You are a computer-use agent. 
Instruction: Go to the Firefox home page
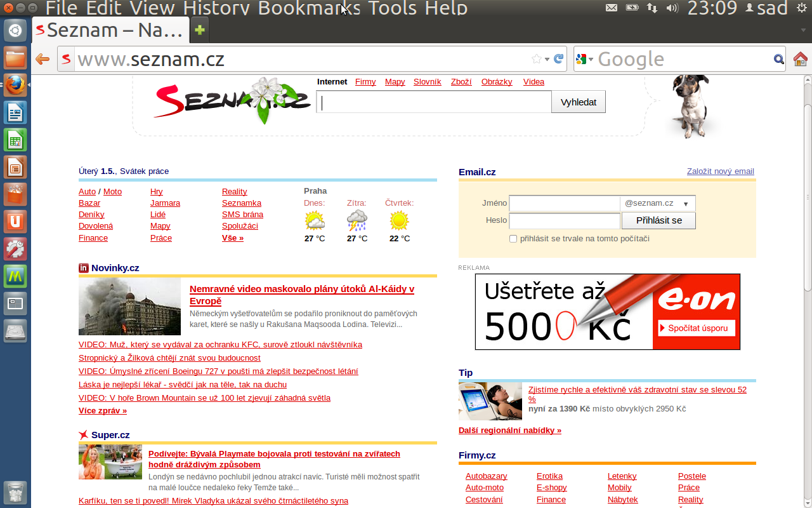(801, 60)
